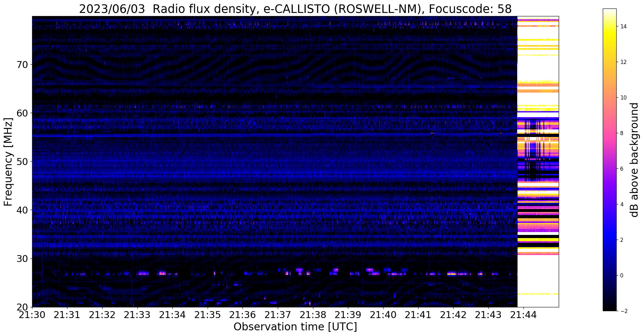
Task: Click the 21:30 time tick label
Action: tap(32, 314)
